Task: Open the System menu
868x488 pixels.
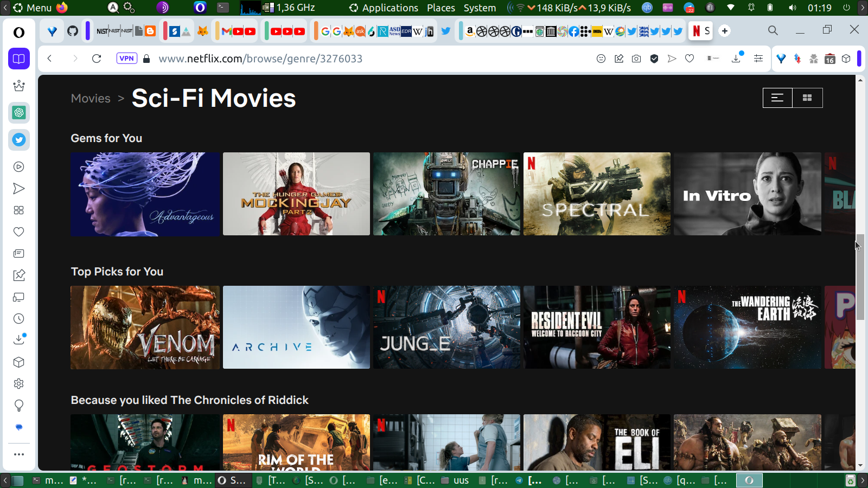Action: point(480,8)
